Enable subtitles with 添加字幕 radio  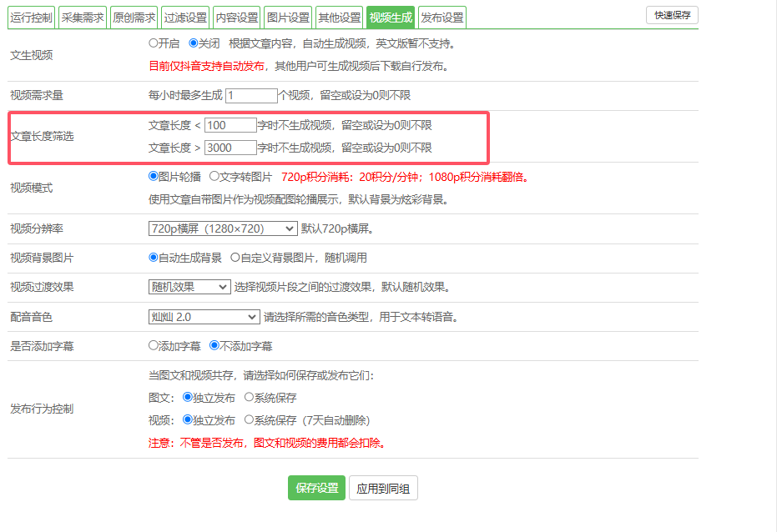point(154,345)
